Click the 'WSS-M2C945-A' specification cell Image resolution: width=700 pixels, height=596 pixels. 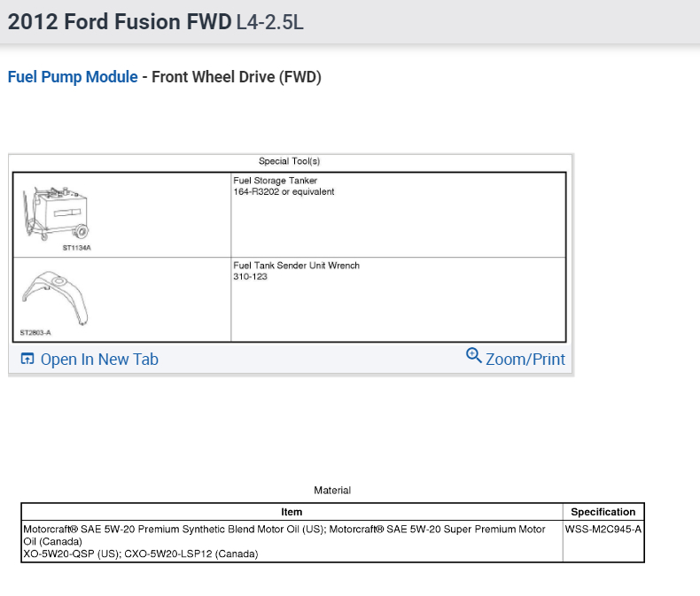[x=603, y=530]
